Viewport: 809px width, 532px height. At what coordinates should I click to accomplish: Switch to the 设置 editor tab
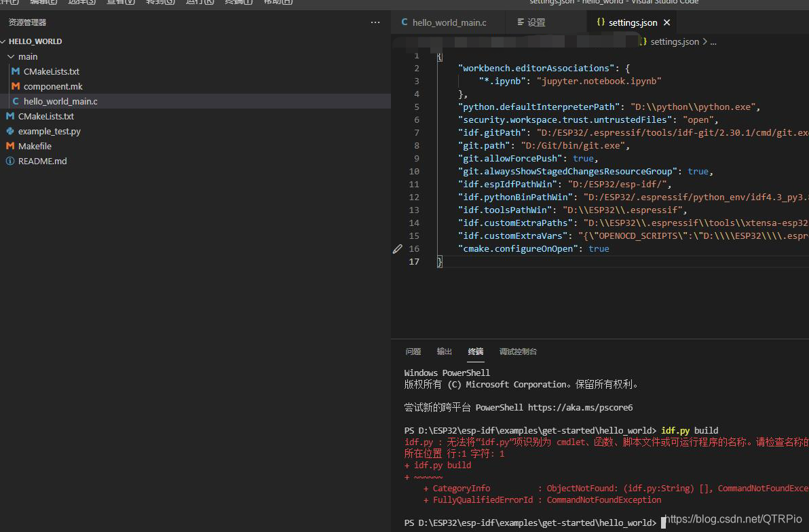click(x=535, y=22)
